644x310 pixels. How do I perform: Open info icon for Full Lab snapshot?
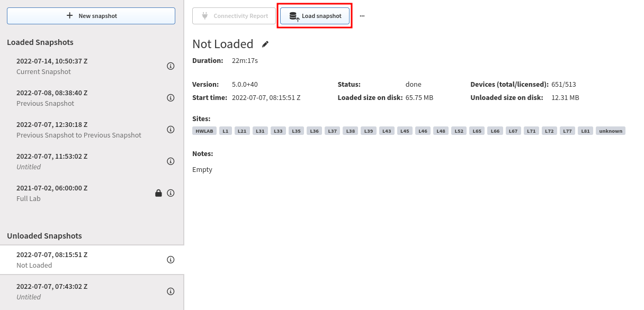(171, 193)
